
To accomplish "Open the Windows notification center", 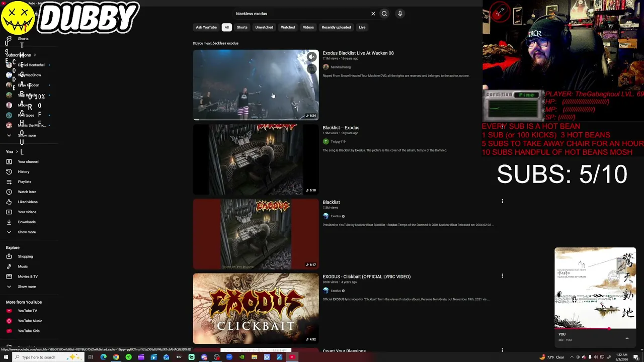I will pyautogui.click(x=636, y=357).
